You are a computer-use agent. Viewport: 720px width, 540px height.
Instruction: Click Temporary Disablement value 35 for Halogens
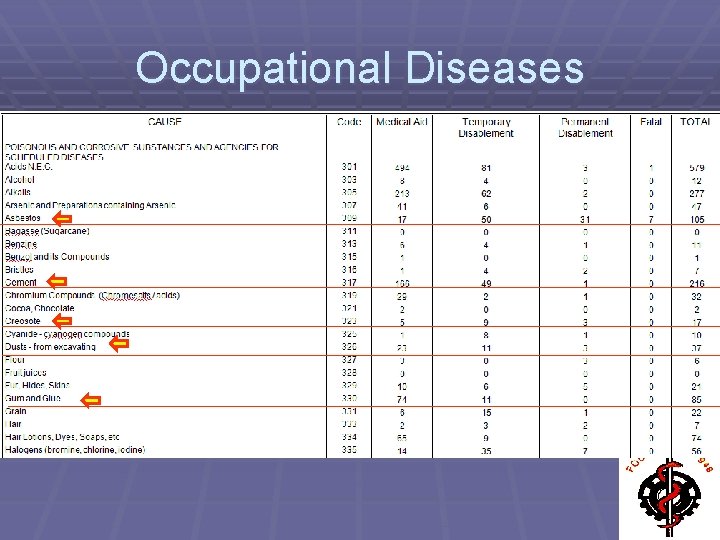tap(486, 451)
